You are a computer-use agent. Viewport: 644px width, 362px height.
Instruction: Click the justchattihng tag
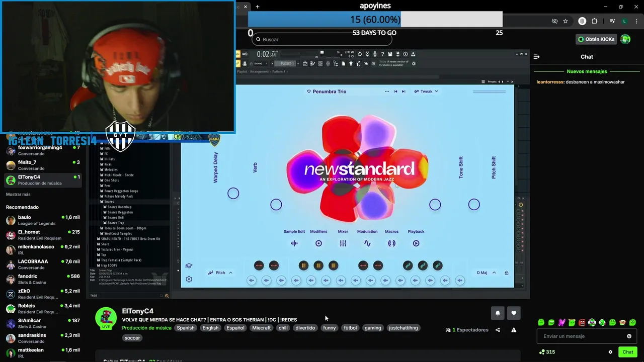[x=403, y=328]
